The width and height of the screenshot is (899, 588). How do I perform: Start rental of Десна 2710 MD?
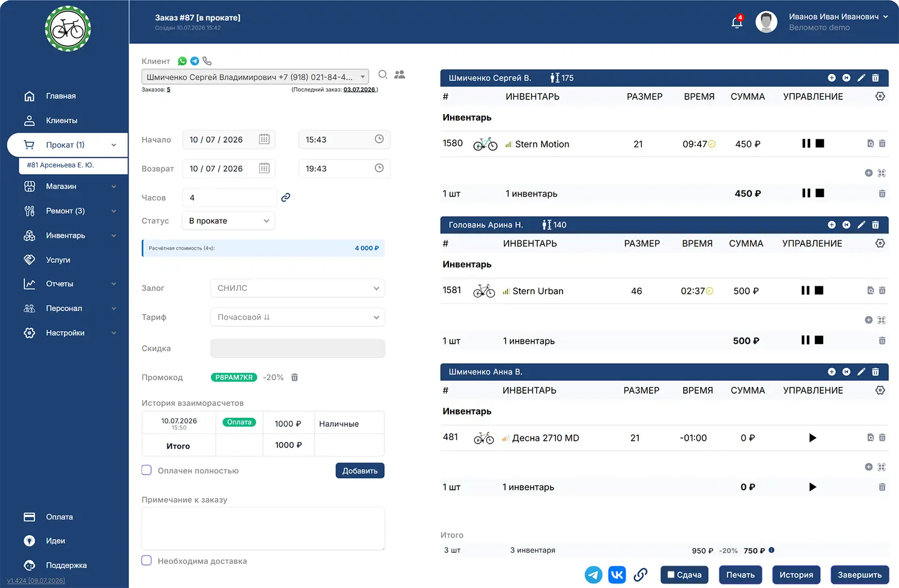click(812, 438)
